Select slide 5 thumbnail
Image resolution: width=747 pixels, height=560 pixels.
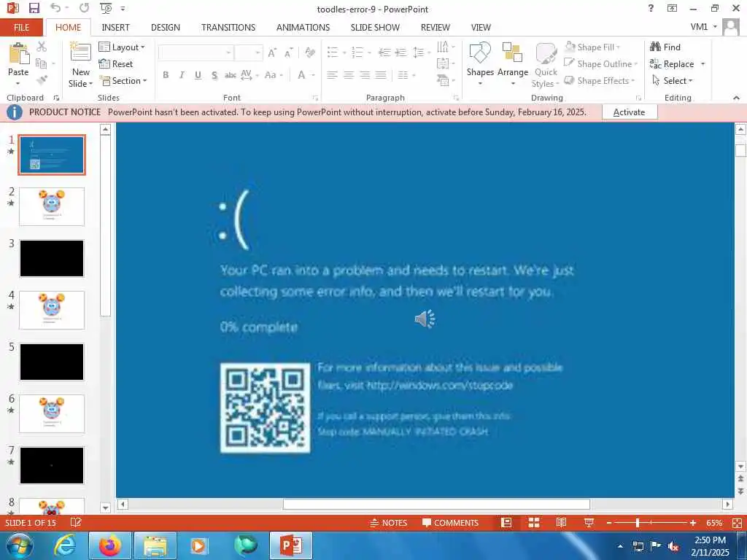(x=52, y=362)
